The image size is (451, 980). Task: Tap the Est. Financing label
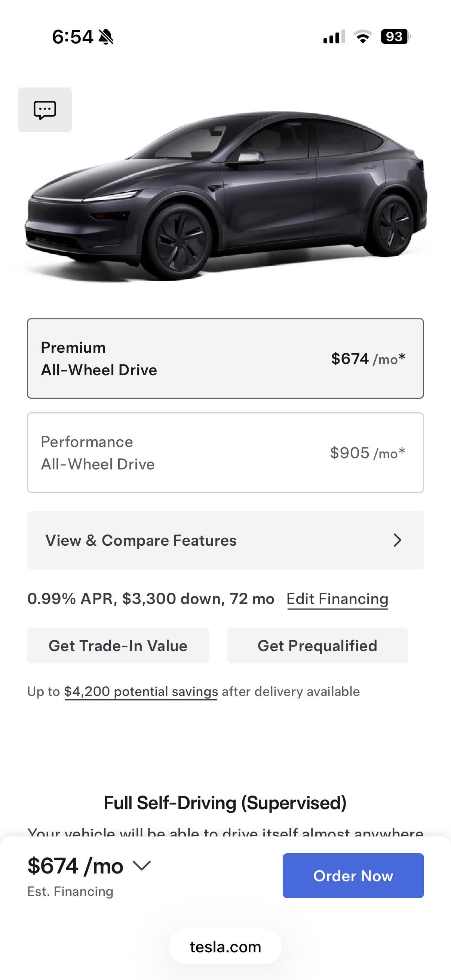click(70, 891)
